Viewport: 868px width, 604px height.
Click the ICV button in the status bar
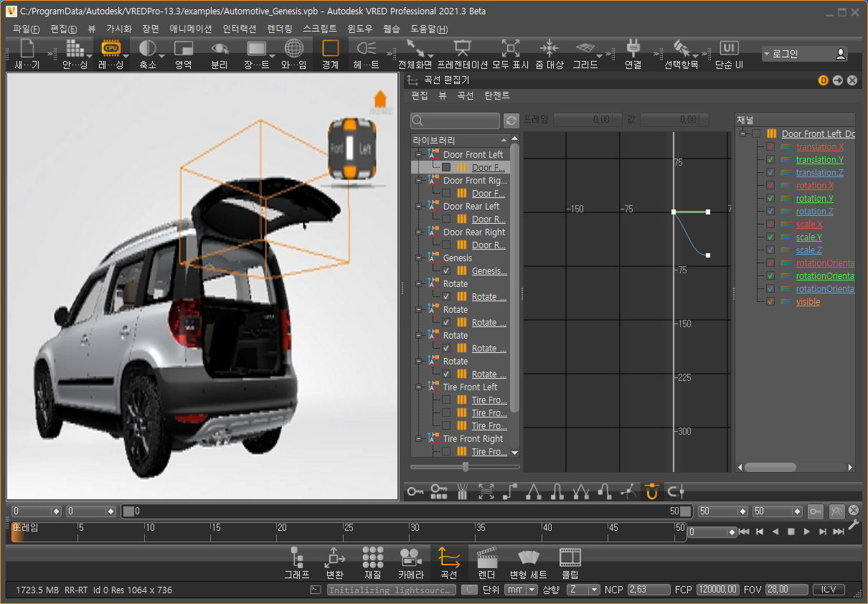tap(829, 590)
